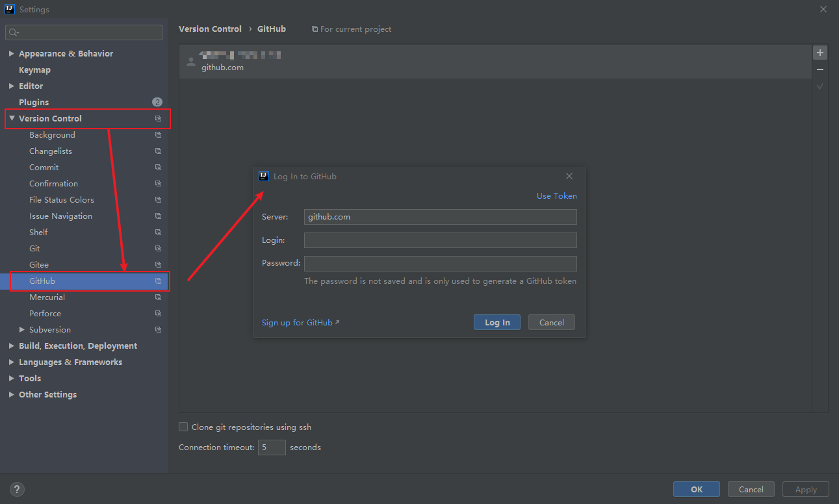Select Mercurial in the settings tree
The width and height of the screenshot is (839, 504).
pyautogui.click(x=47, y=297)
